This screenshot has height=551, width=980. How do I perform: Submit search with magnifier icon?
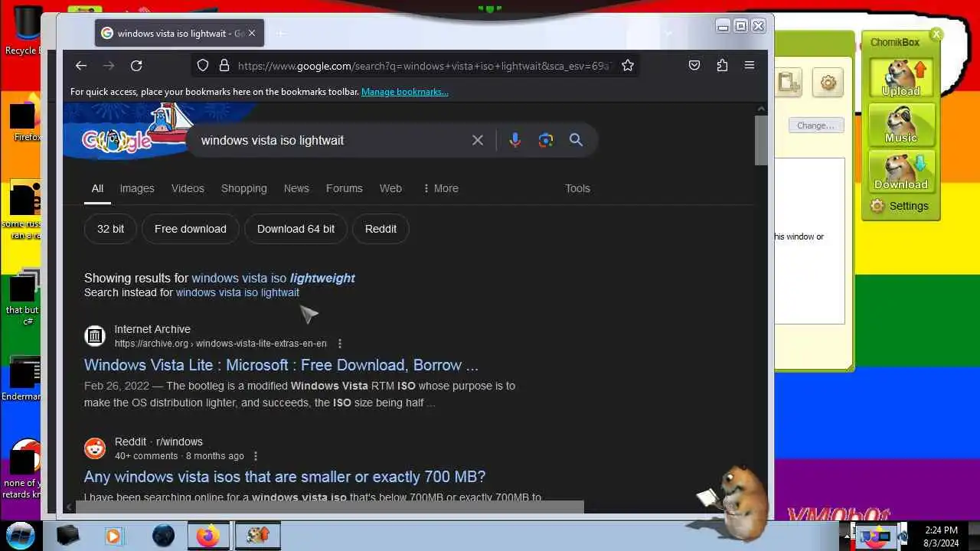pyautogui.click(x=576, y=140)
